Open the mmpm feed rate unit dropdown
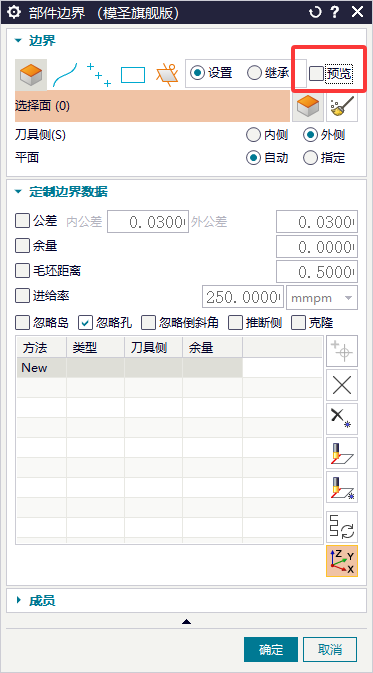This screenshot has height=673, width=373. coord(322,297)
